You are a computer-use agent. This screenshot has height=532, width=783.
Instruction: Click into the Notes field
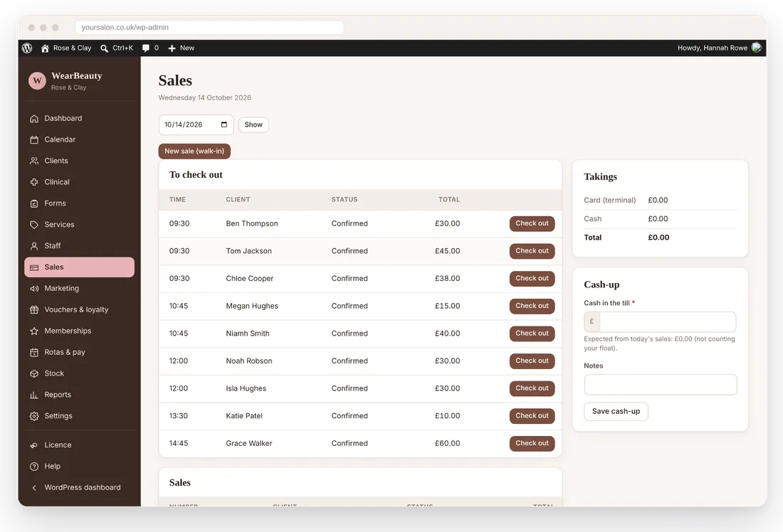660,385
